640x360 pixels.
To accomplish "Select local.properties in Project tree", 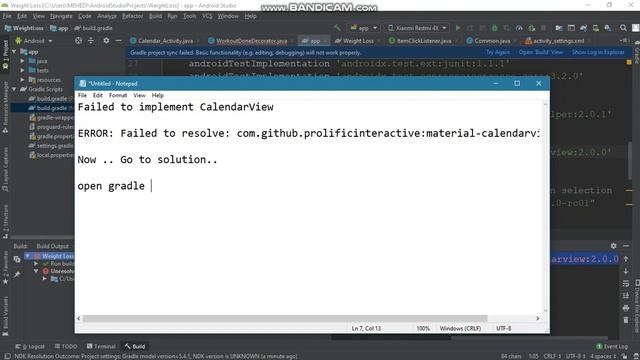I will [x=51, y=155].
